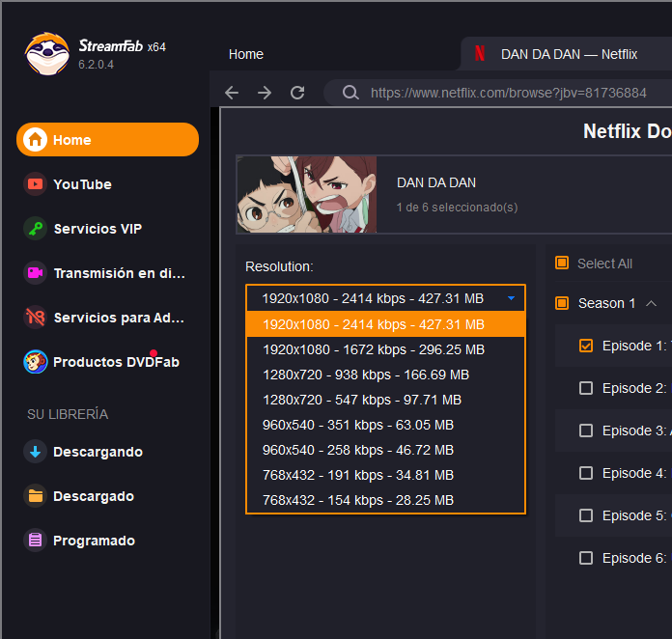672x639 pixels.
Task: Switch to the Home tab
Action: click(246, 54)
